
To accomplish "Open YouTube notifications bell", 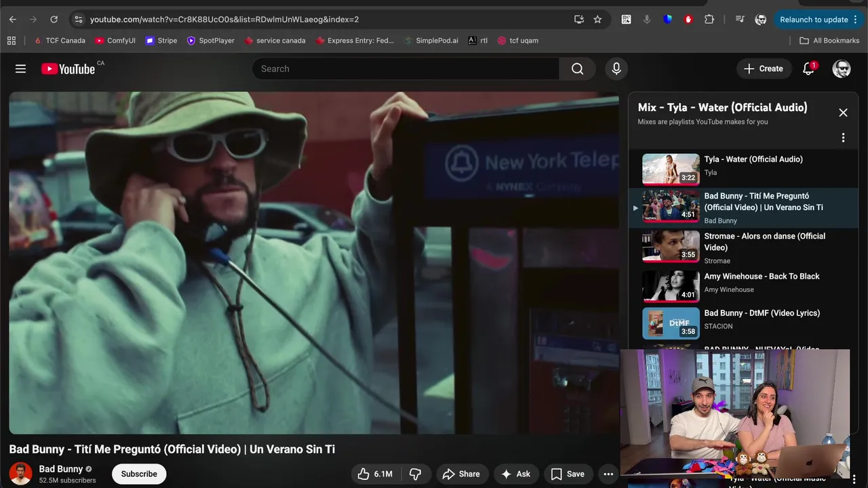I will pyautogui.click(x=808, y=68).
